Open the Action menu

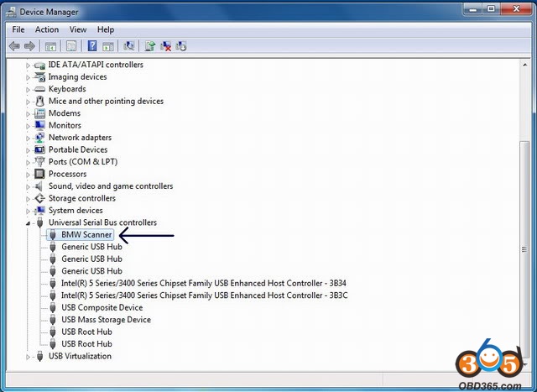pos(47,30)
